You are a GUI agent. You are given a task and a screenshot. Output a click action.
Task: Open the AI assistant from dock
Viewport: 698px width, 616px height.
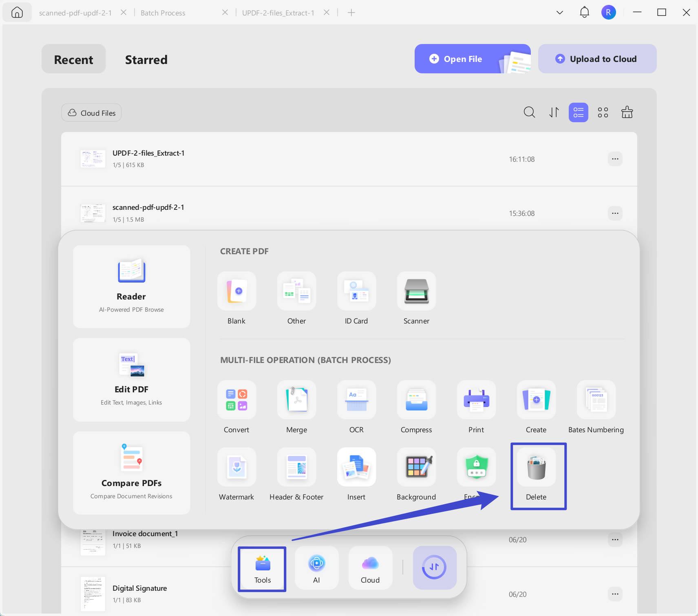[x=316, y=568]
